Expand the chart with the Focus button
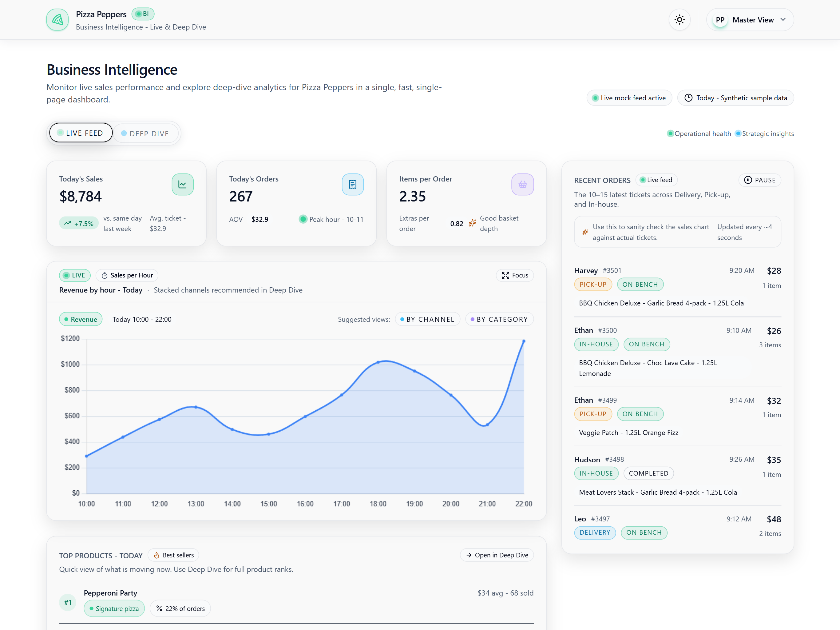The width and height of the screenshot is (840, 630). tap(515, 275)
